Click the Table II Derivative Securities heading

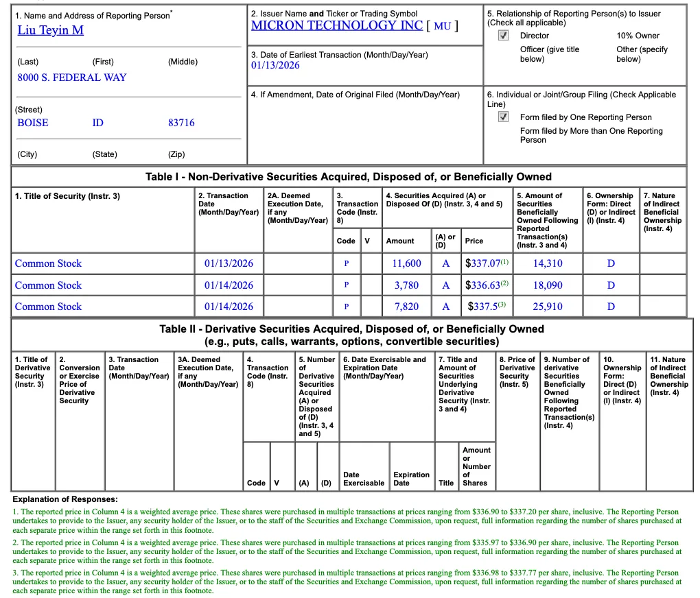(x=351, y=329)
